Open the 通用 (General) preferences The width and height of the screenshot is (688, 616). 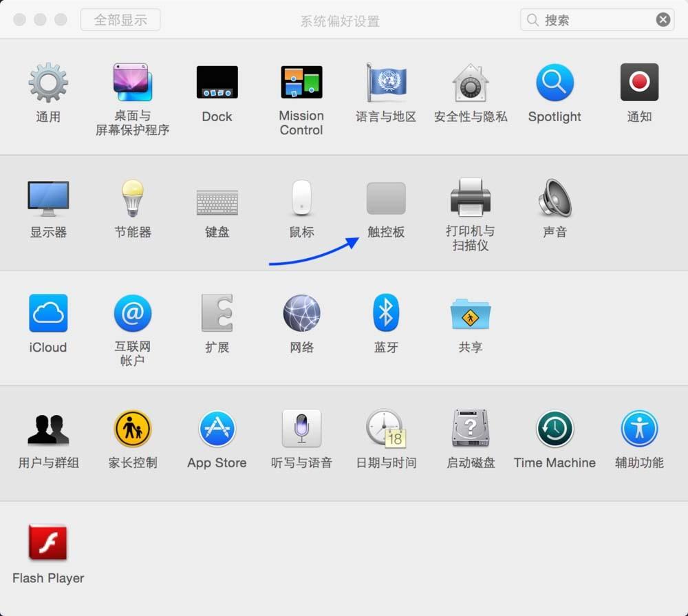point(47,83)
